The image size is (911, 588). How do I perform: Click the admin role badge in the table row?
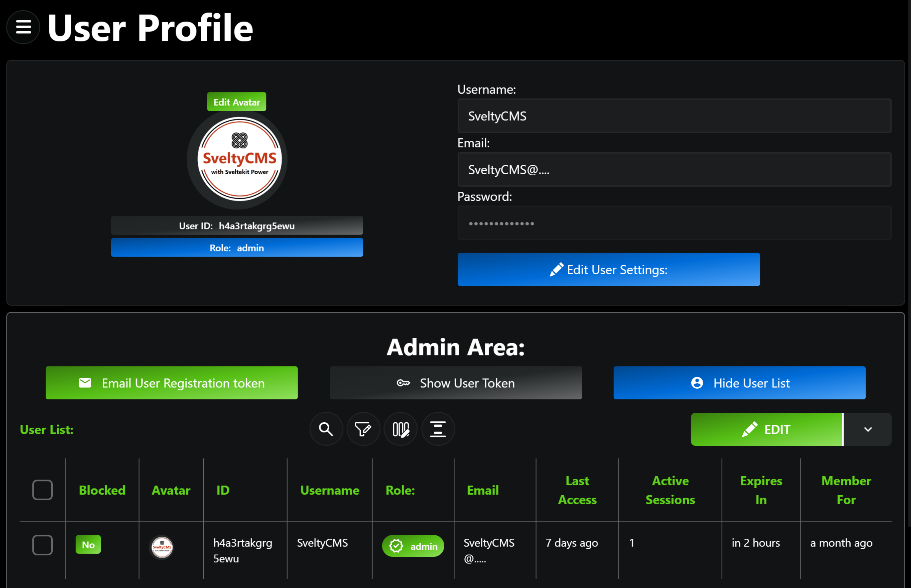[413, 546]
